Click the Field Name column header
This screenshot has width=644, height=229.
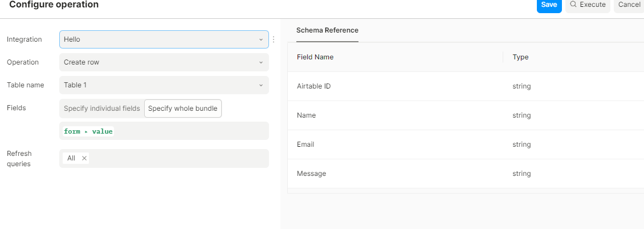(x=315, y=57)
